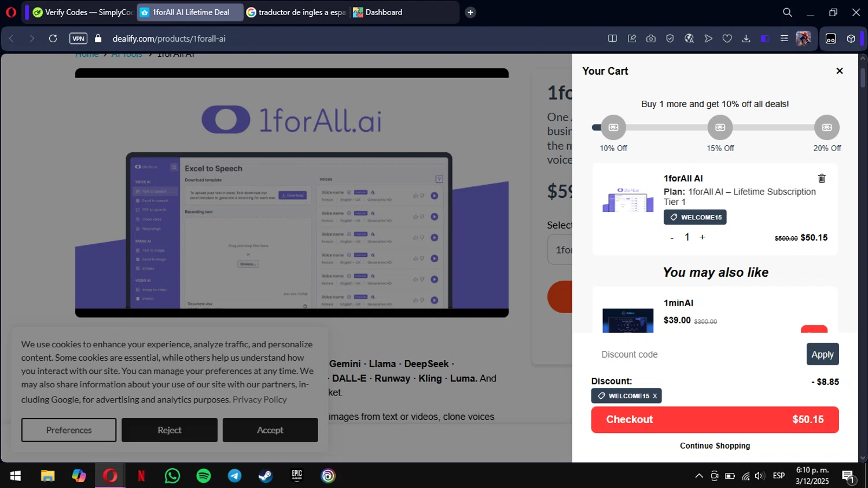Open the purple extension icon

(x=765, y=38)
